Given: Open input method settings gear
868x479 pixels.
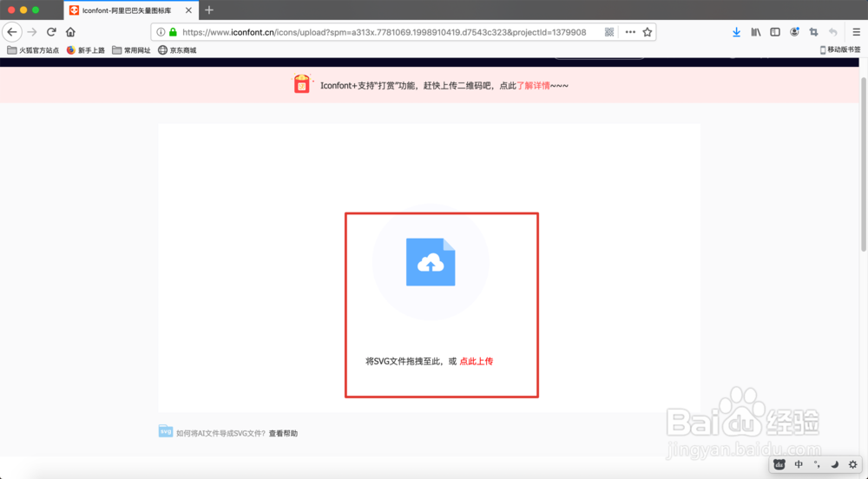Looking at the screenshot, I should 853,464.
